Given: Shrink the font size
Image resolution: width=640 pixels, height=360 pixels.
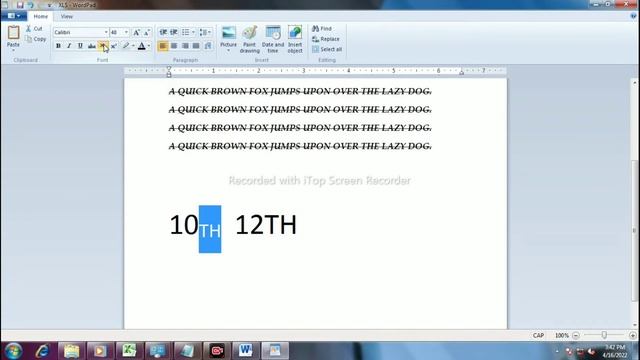Looking at the screenshot, I should click(x=147, y=32).
